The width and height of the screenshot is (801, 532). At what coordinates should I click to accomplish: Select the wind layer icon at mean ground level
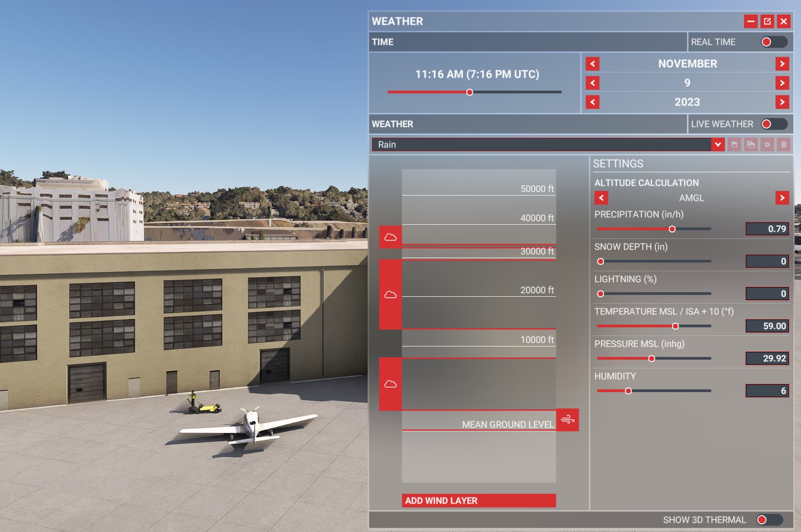coord(567,419)
